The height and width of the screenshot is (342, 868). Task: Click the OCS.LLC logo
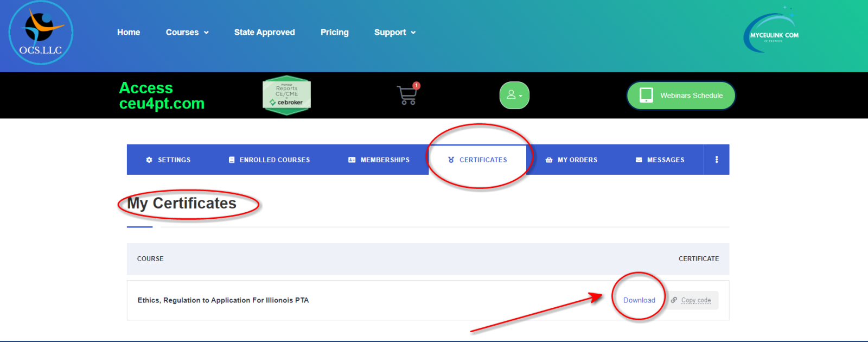coord(41,33)
